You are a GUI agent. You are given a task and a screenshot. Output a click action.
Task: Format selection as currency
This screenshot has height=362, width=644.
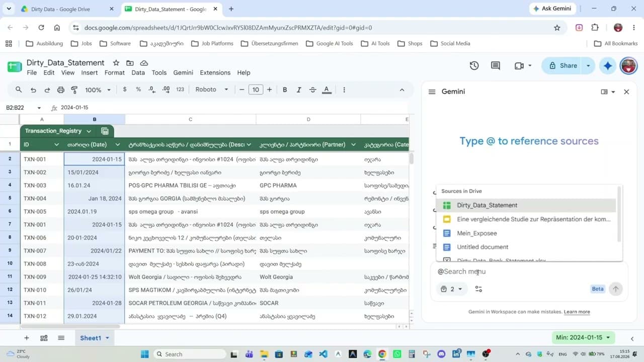(x=125, y=89)
